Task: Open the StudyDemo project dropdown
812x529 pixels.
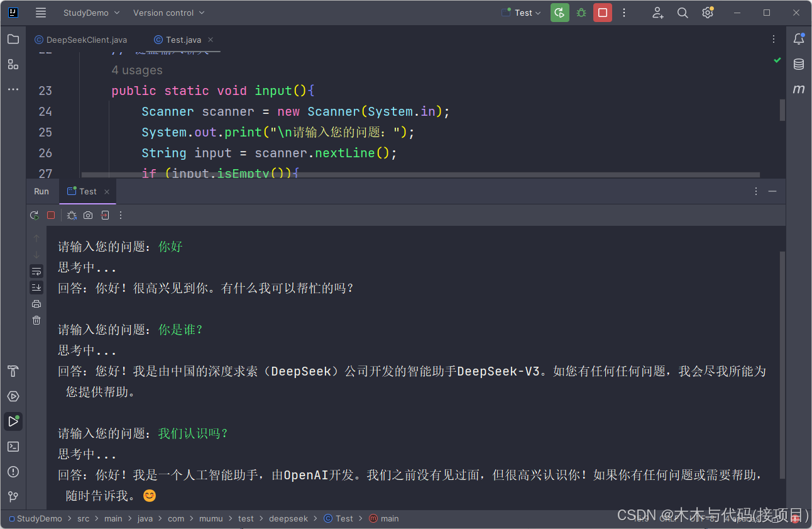Action: tap(91, 13)
